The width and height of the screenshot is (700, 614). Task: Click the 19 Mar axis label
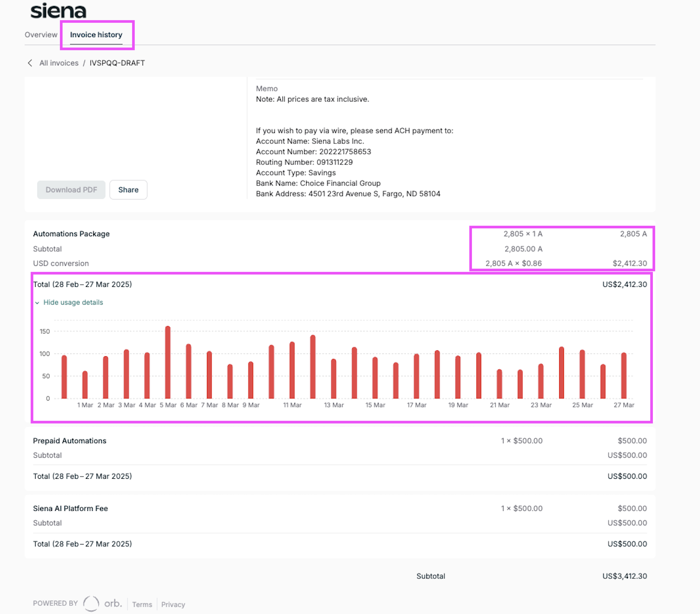[x=458, y=405]
